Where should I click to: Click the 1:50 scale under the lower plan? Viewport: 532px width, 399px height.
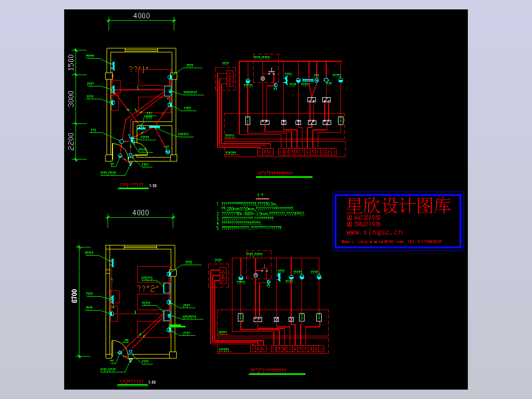[x=152, y=382]
